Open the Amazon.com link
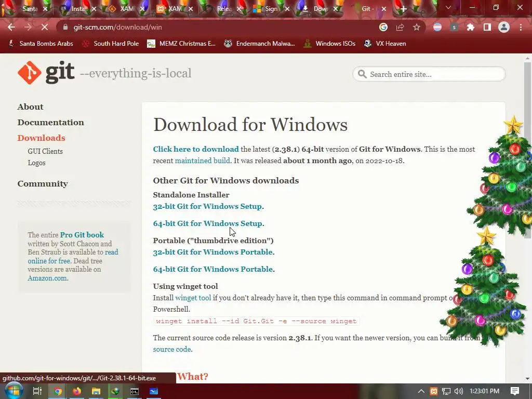This screenshot has width=532, height=399. tap(47, 278)
